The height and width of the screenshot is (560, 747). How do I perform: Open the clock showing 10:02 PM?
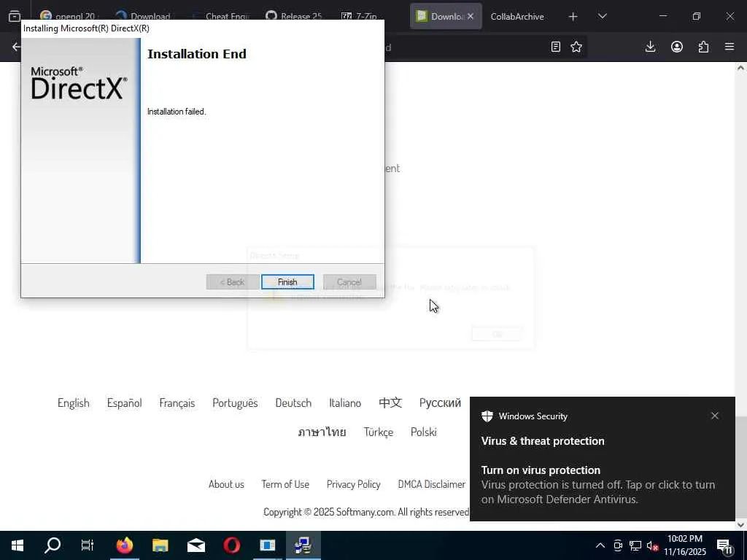[684, 545]
